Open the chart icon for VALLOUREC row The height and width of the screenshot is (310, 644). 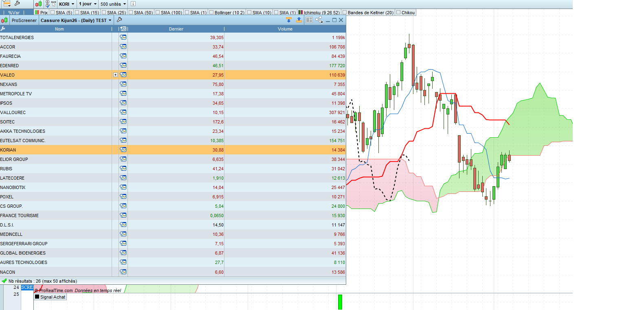point(123,112)
